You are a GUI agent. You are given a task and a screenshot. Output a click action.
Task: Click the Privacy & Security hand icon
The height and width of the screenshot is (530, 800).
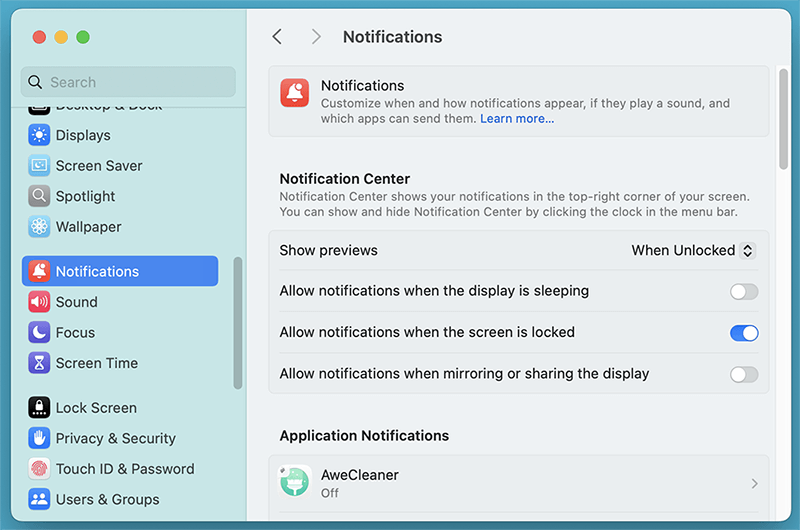39,438
